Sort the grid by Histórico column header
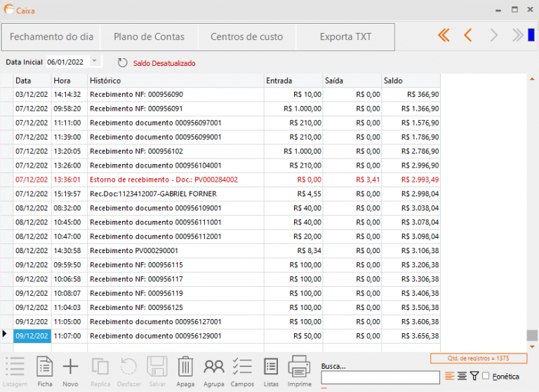The width and height of the screenshot is (539, 392). tap(175, 81)
